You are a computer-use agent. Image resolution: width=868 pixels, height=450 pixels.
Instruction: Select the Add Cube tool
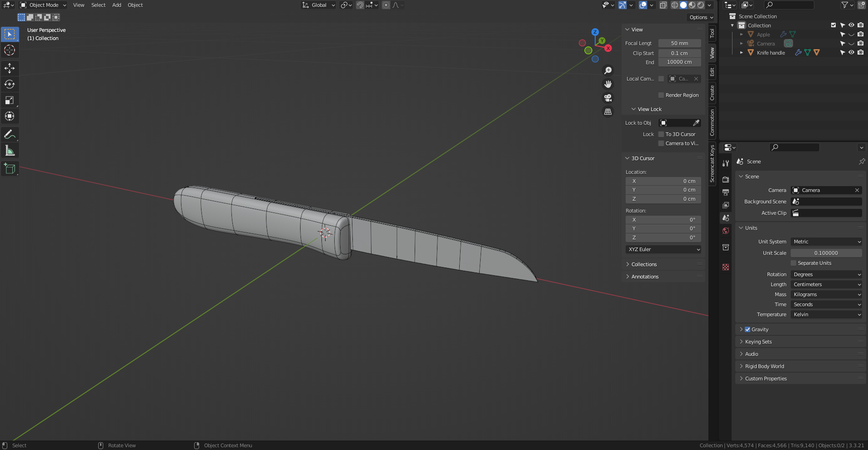[10, 169]
